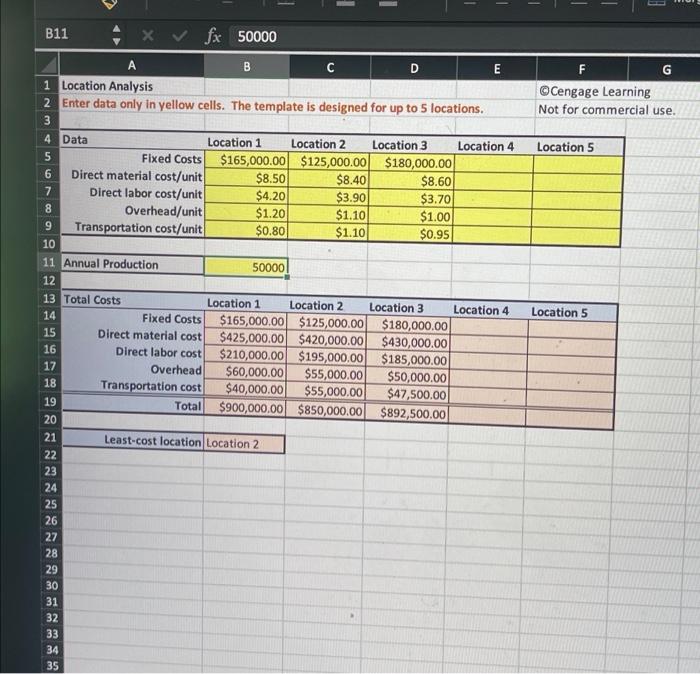
Task: Click the Name Box showing B11
Action: (x=57, y=34)
